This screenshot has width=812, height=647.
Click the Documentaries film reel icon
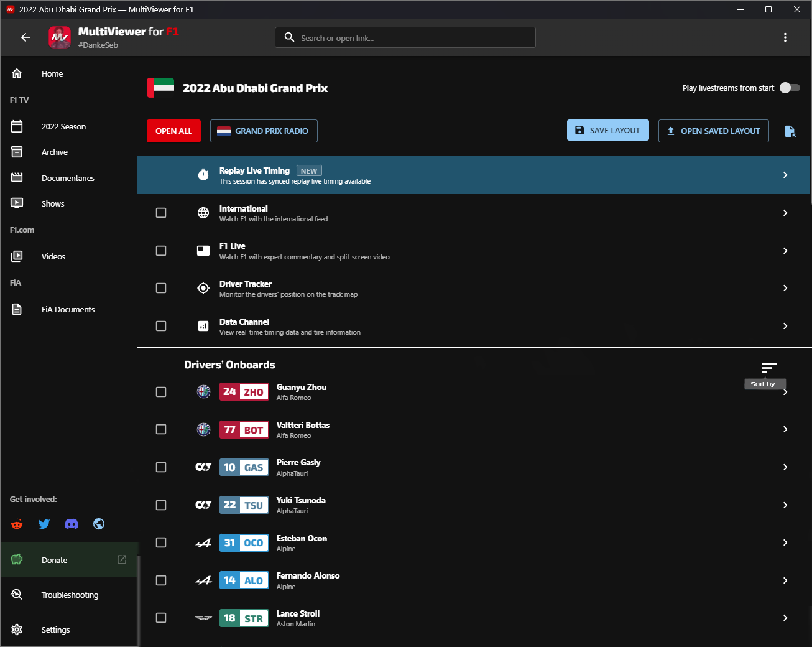click(x=17, y=177)
